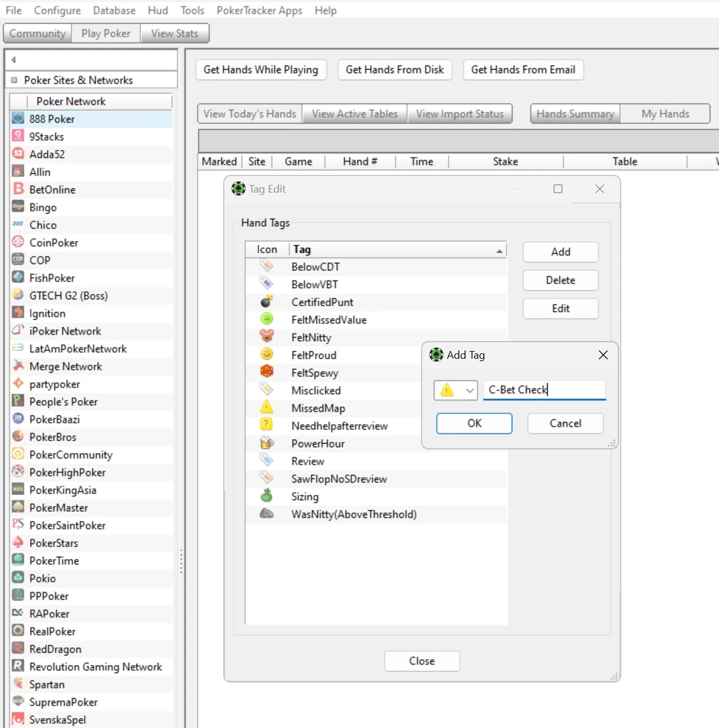
Task: Select the View Active Tables tab
Action: coord(355,114)
